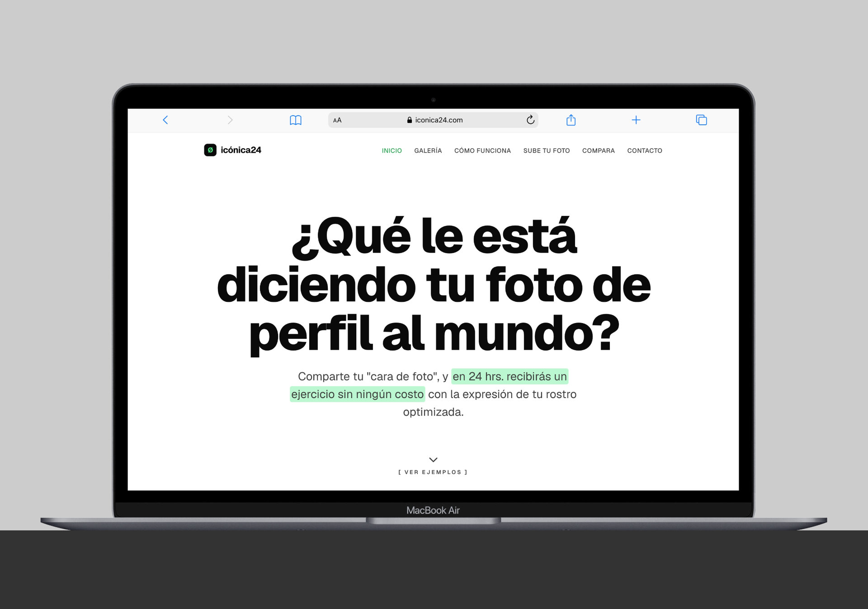Go to CÓMO FUNCIONA section

click(482, 150)
